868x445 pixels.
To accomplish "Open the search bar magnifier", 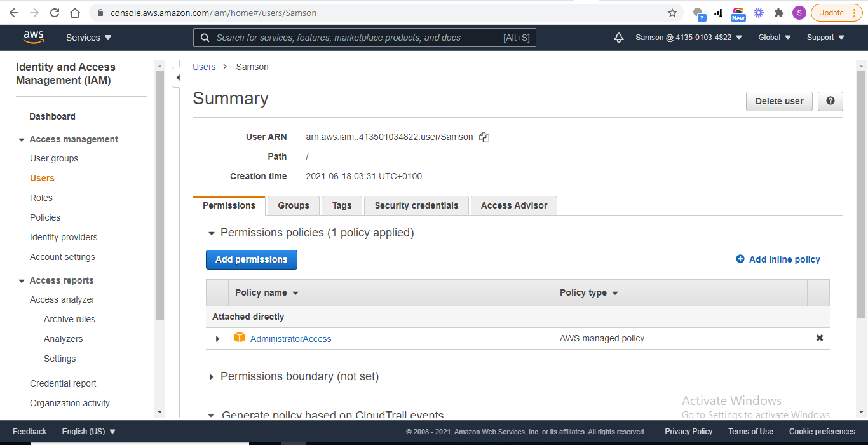I will [205, 37].
